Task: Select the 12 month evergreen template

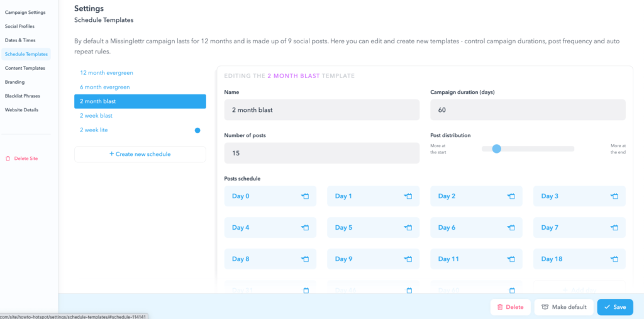Action: [106, 73]
